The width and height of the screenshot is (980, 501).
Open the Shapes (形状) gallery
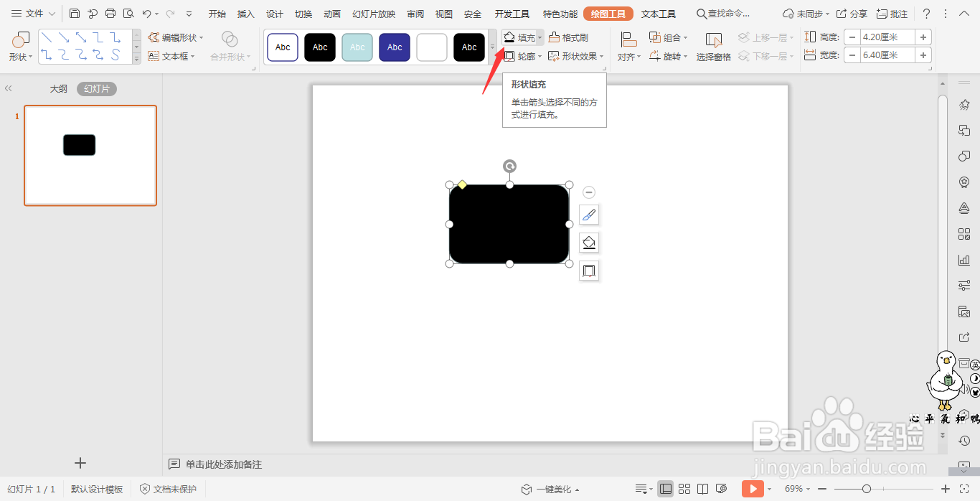[x=21, y=47]
